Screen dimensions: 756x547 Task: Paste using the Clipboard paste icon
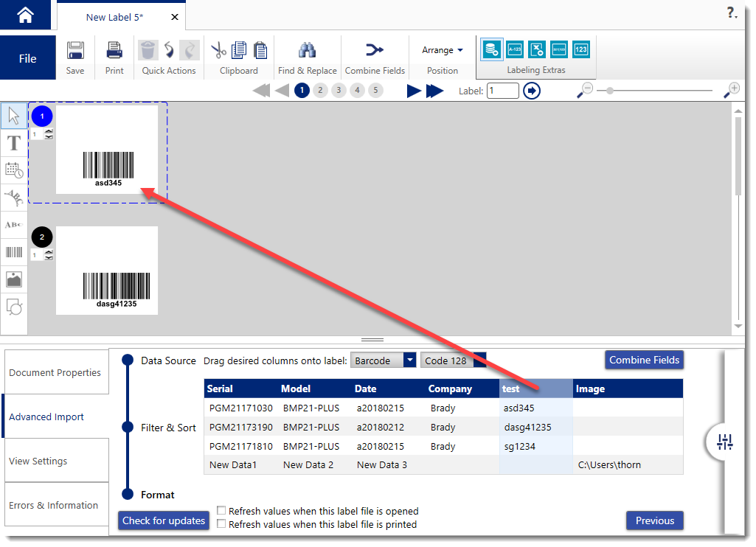[x=260, y=50]
